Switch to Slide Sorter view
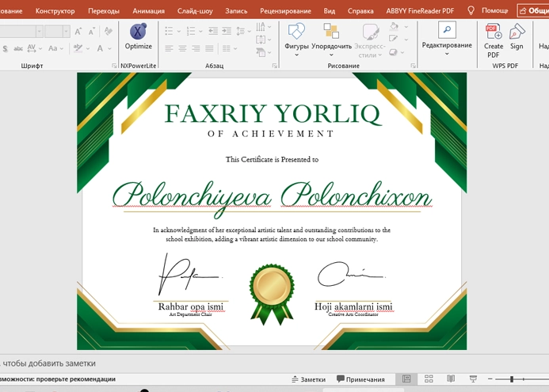 point(429,379)
